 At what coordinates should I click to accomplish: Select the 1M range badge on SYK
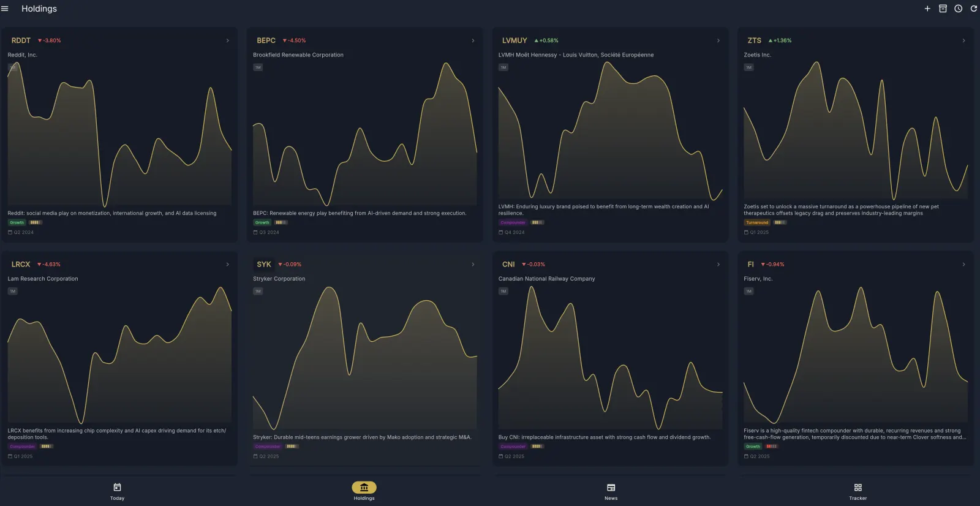click(x=258, y=291)
